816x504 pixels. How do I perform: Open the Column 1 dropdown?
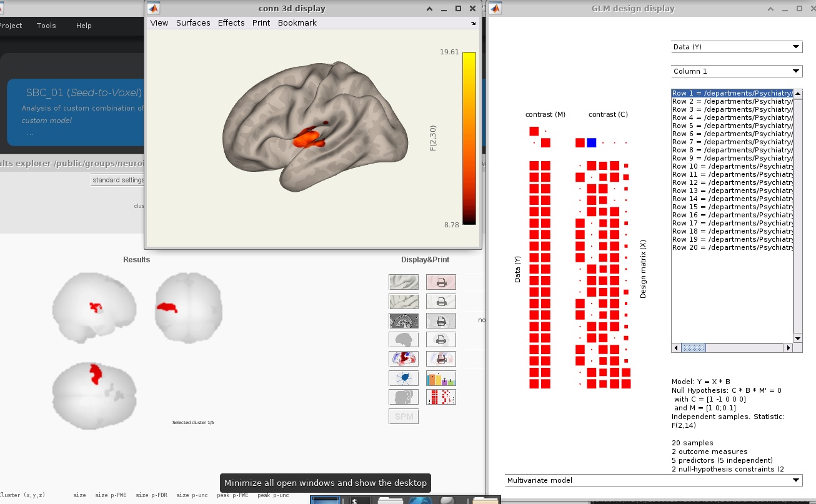tap(736, 71)
